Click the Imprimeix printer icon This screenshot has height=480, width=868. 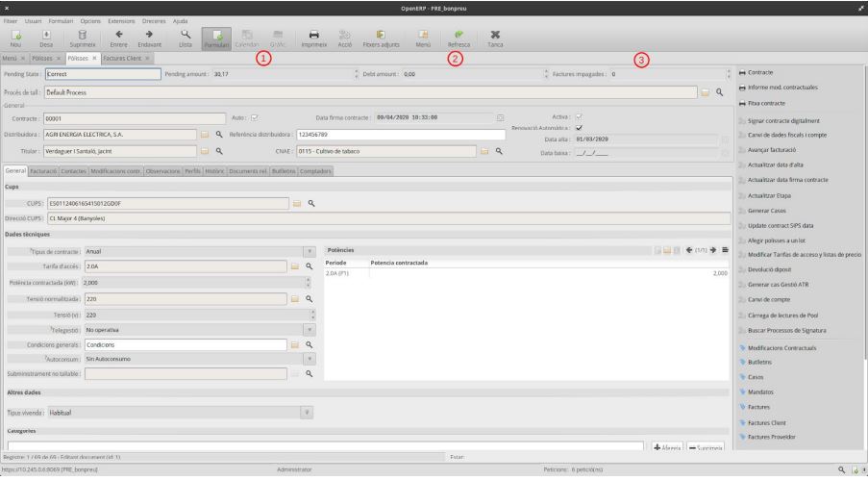click(x=312, y=37)
